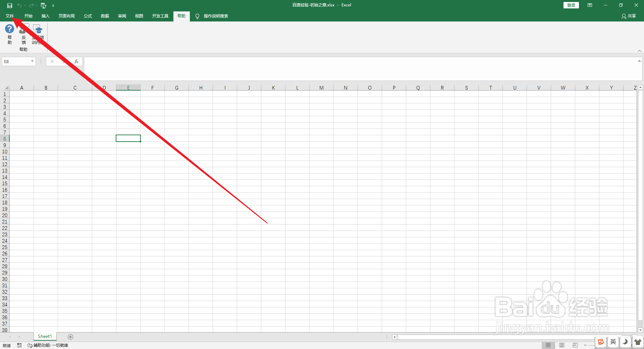Click the Undo arrow in quick access toolbar
The height and width of the screenshot is (349, 644).
tap(19, 5)
